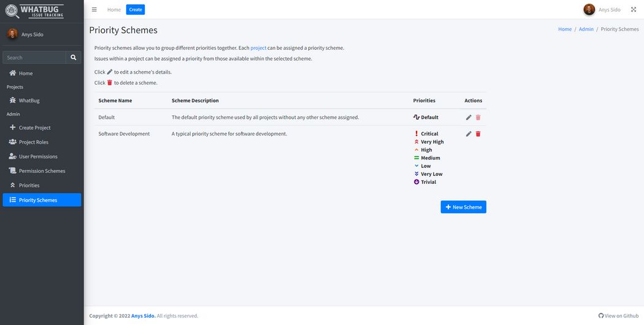The height and width of the screenshot is (325, 644).
Task: Click the search magnifier button
Action: tap(74, 58)
